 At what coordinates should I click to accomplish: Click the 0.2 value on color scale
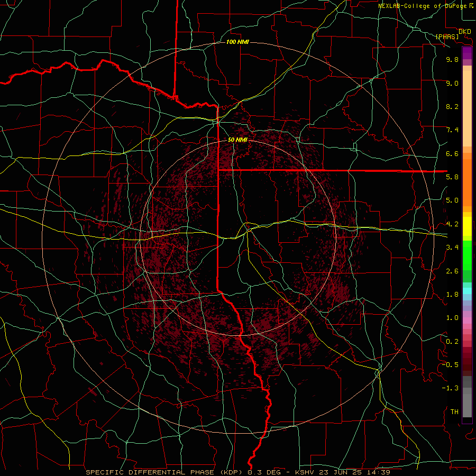coord(452,341)
